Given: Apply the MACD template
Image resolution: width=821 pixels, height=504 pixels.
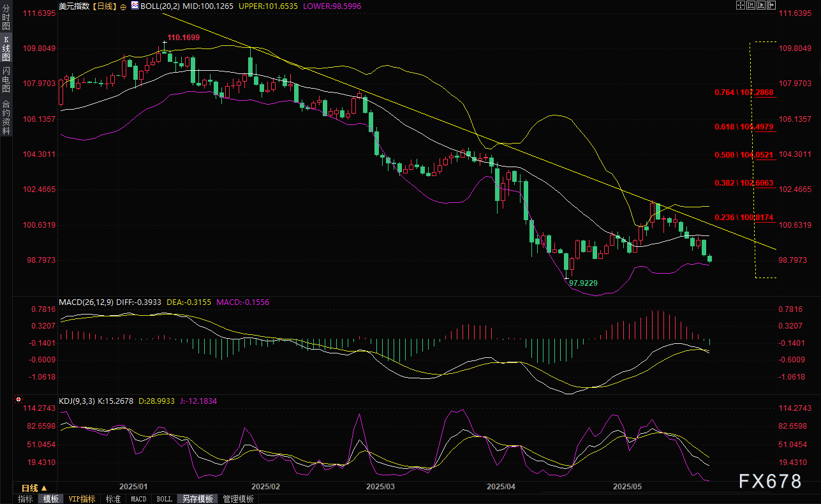Looking at the screenshot, I should point(138,499).
